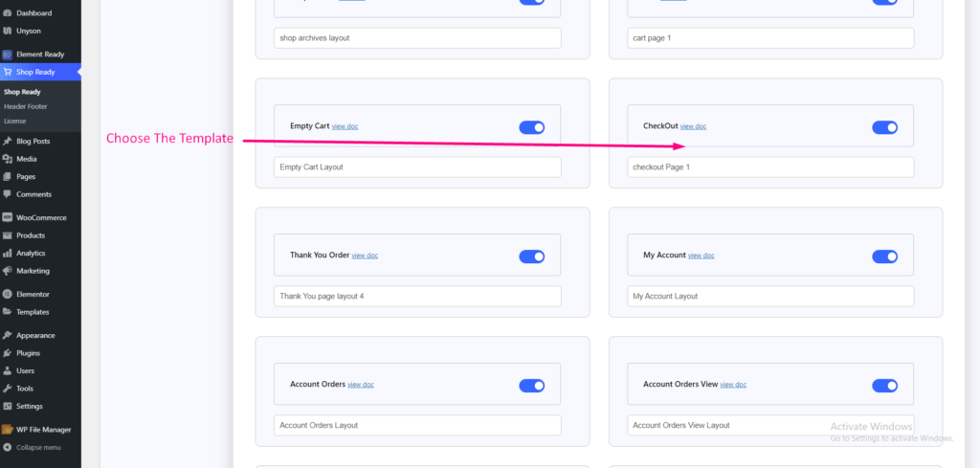Click the Tools wrench icon

coord(8,388)
